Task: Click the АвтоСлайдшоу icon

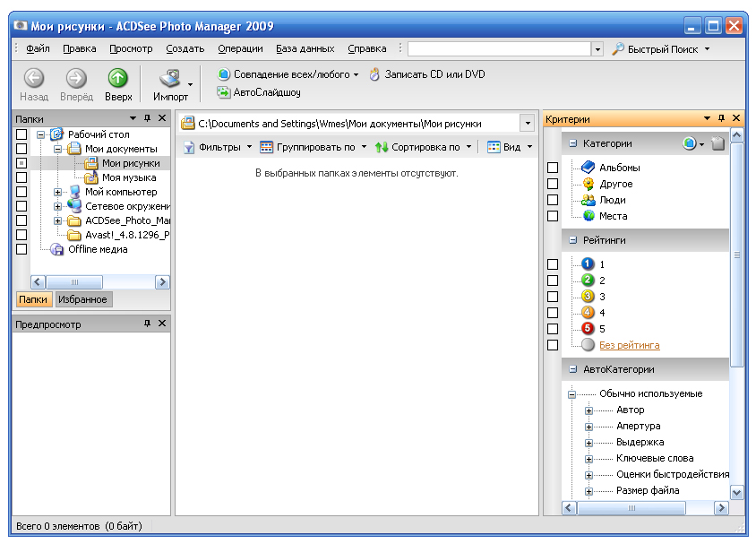Action: 223,92
